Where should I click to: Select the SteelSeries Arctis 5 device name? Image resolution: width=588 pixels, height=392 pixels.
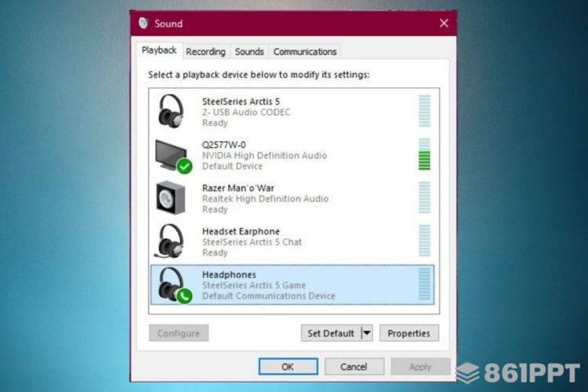[x=241, y=101]
